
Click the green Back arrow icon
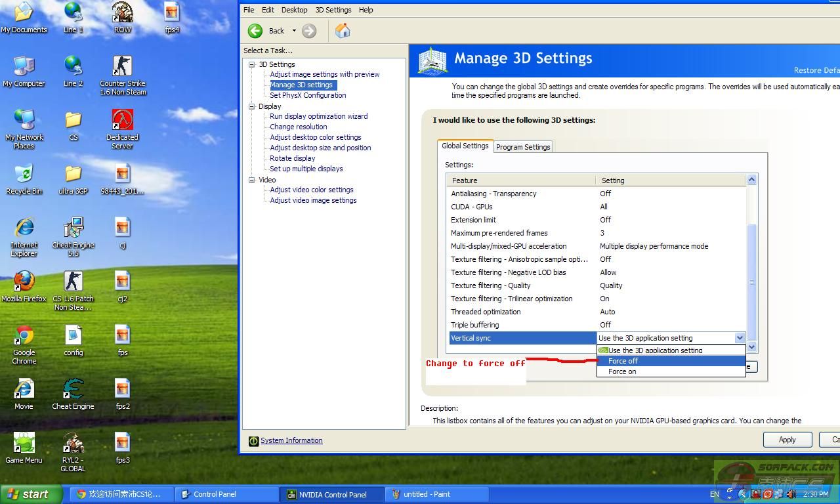tap(255, 31)
